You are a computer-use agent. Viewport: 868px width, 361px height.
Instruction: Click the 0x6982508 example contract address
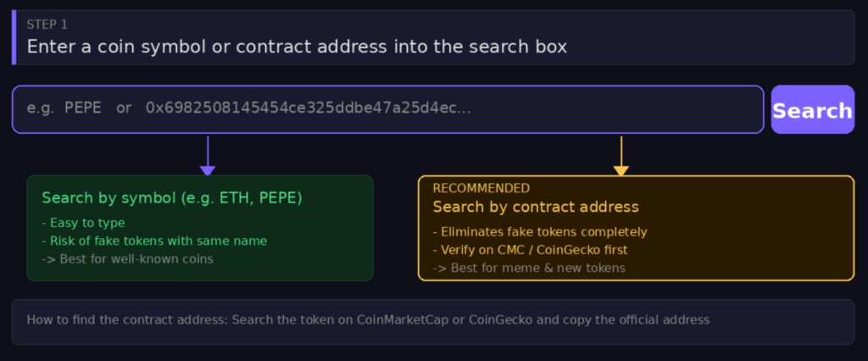pos(308,108)
